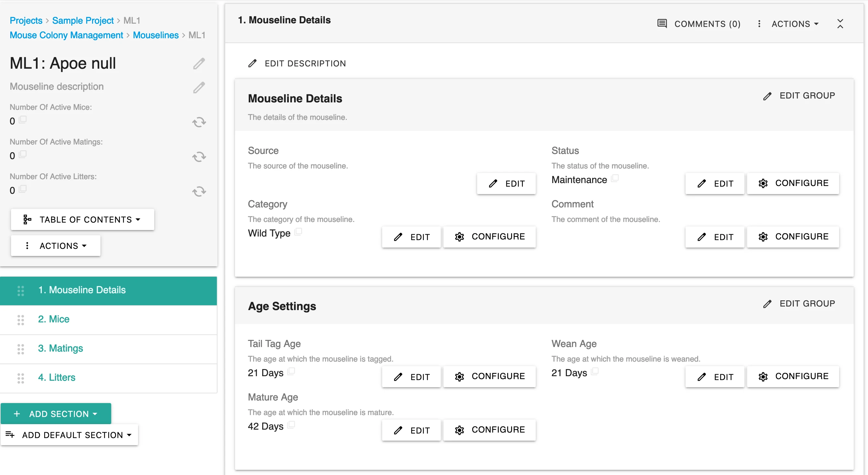Copy the Number Of Active Matings value
868x475 pixels.
(x=23, y=154)
